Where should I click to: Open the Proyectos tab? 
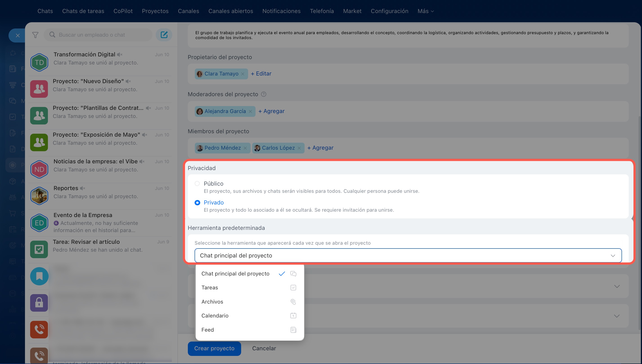155,11
